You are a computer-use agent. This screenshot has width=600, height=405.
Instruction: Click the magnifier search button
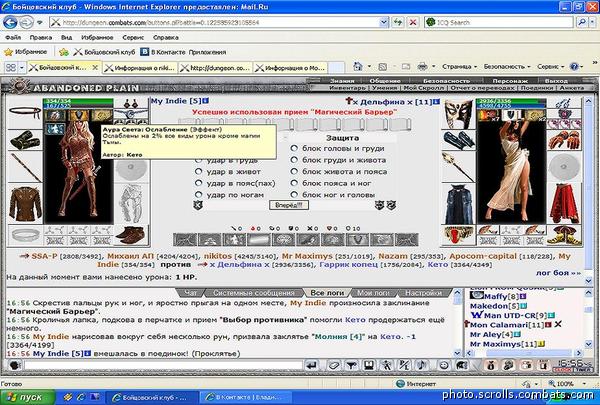(582, 22)
